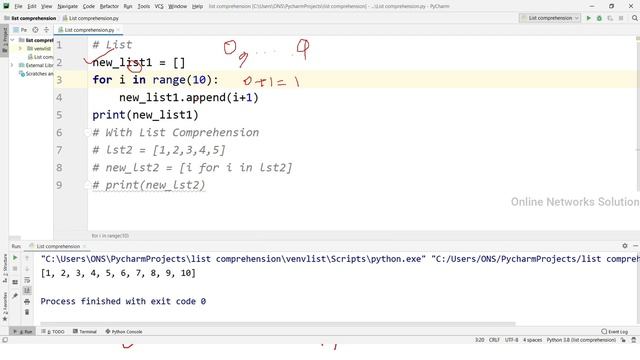Click tool-window quick access icon in bottom-left corner
This screenshot has height=360, width=640.
click(x=5, y=340)
